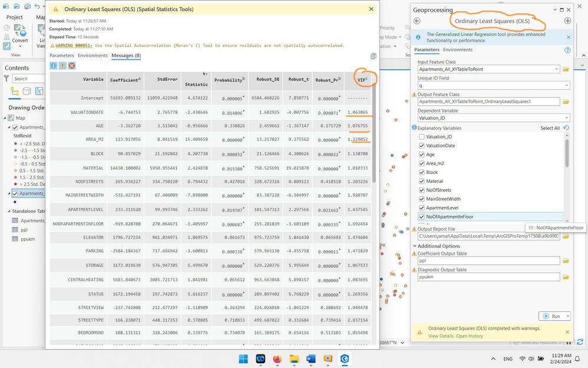Uncheck ApartmentLevel explanatory variable
The image size is (588, 368).
click(x=421, y=208)
